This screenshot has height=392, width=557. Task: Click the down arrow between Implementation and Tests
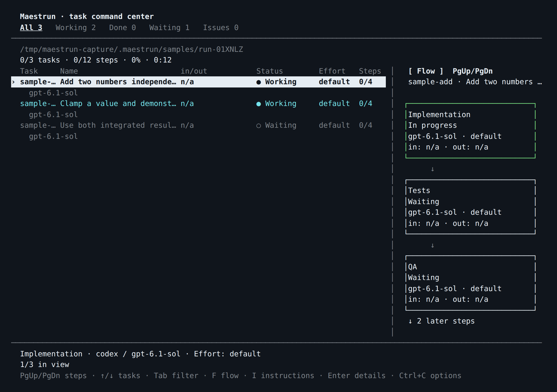click(433, 169)
